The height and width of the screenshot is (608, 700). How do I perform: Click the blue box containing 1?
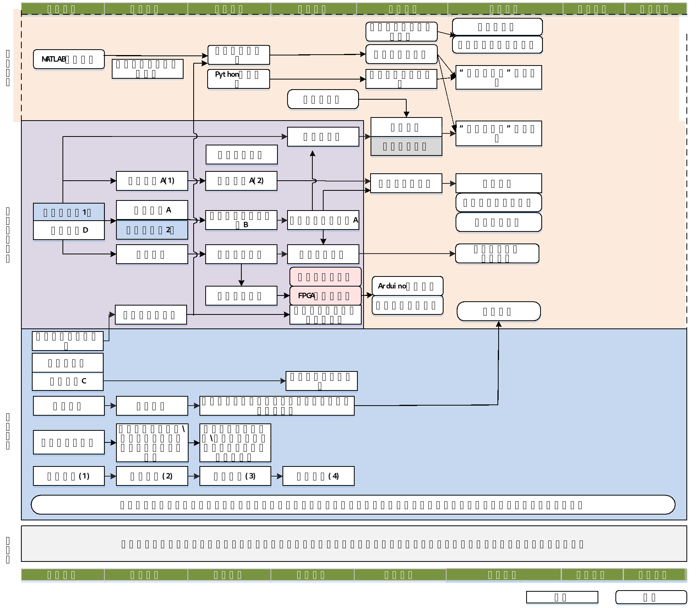tap(69, 212)
